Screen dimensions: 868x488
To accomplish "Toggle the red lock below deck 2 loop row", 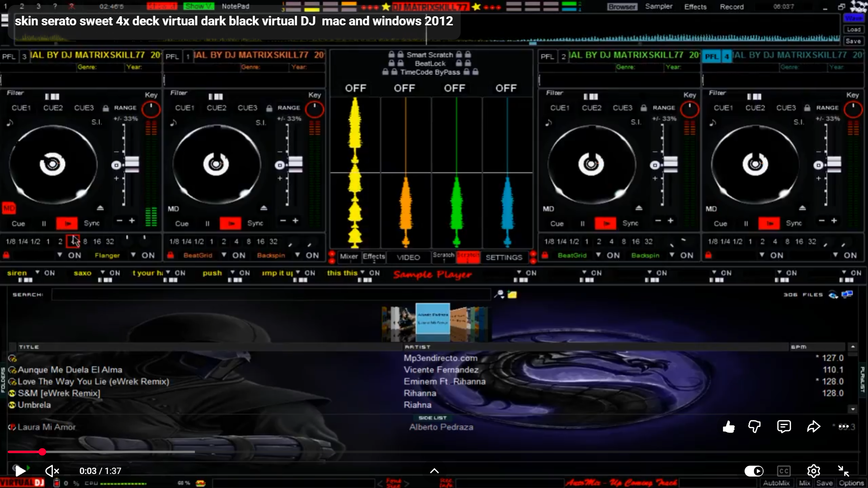I will click(x=545, y=255).
